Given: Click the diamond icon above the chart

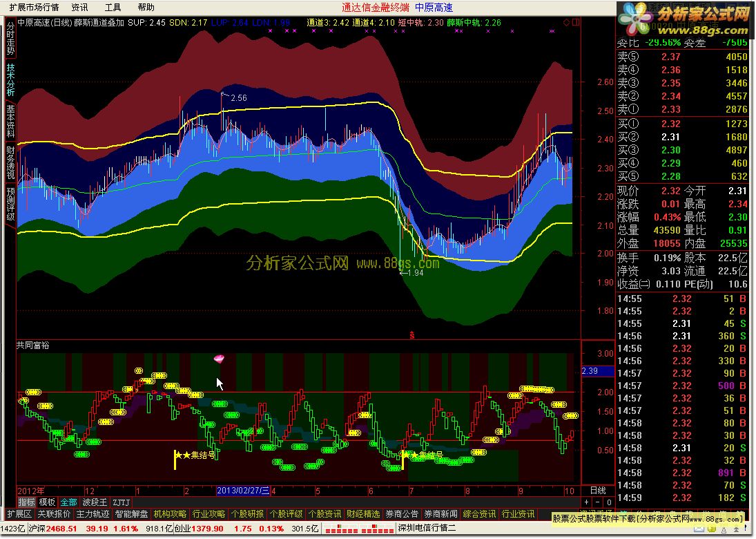Looking at the screenshot, I should pos(567,22).
